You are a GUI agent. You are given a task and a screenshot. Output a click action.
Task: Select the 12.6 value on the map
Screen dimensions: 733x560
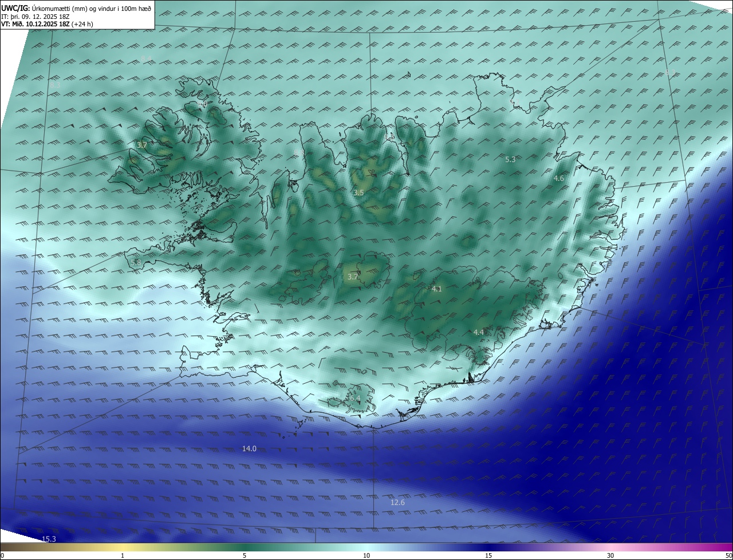point(397,502)
